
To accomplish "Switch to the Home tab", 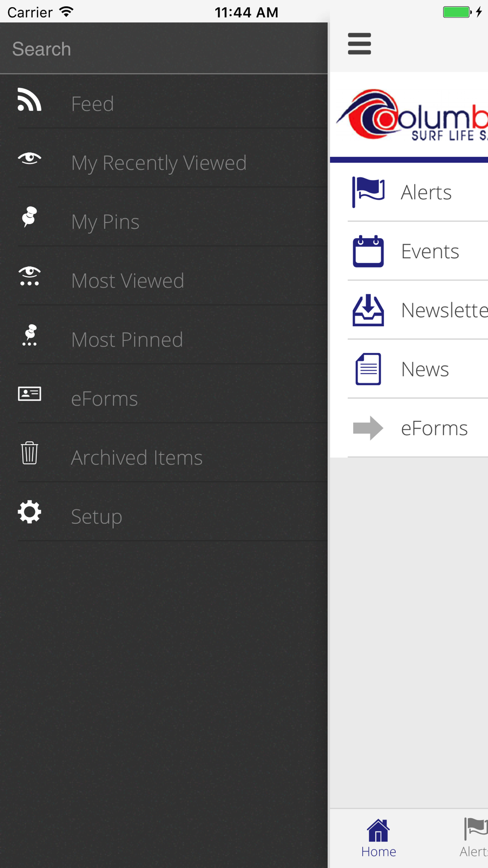I will [379, 838].
